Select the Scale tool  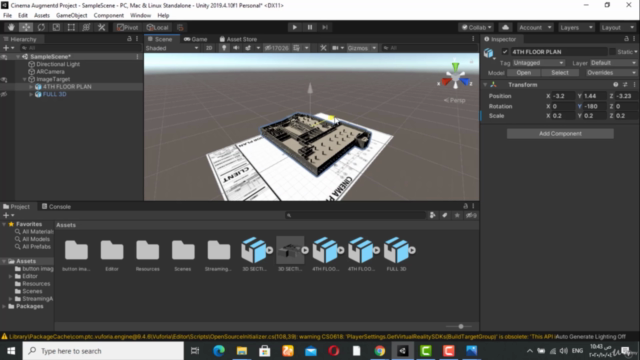tap(56, 27)
